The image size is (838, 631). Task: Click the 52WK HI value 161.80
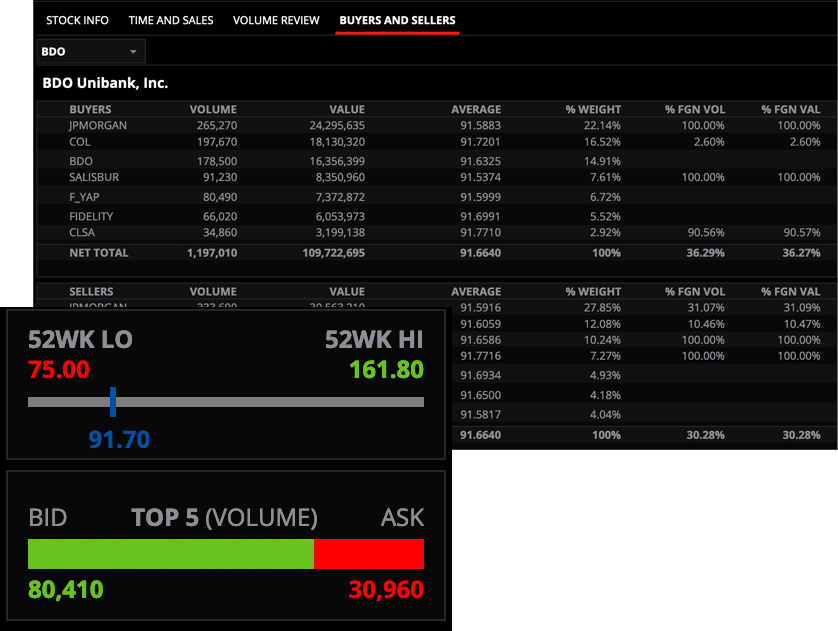click(386, 370)
